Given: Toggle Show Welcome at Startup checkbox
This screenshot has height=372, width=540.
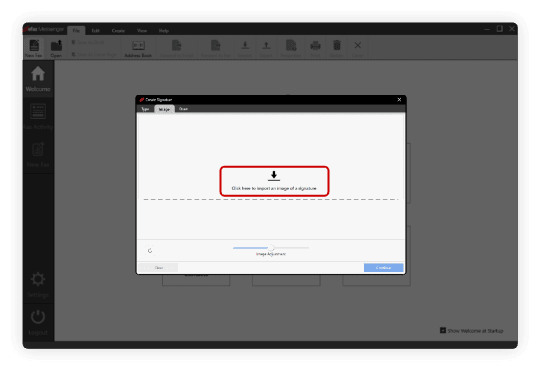Looking at the screenshot, I should click(x=443, y=330).
